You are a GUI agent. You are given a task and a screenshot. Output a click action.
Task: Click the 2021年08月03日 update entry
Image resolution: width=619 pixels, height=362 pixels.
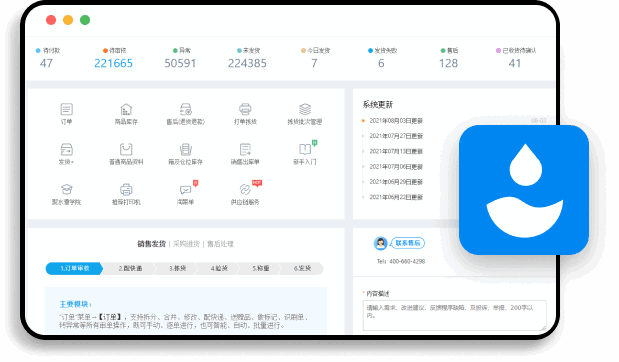(396, 121)
